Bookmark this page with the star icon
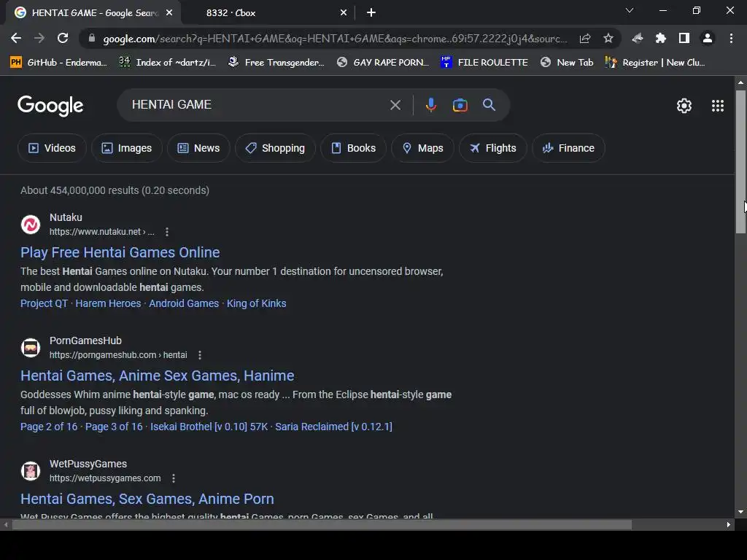747x560 pixels. point(608,38)
